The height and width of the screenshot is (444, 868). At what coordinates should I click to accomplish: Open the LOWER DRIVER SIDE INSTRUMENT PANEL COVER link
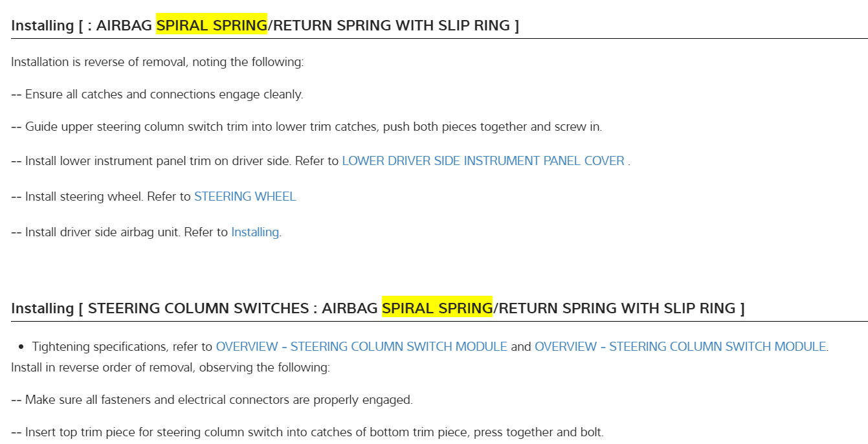pyautogui.click(x=483, y=161)
